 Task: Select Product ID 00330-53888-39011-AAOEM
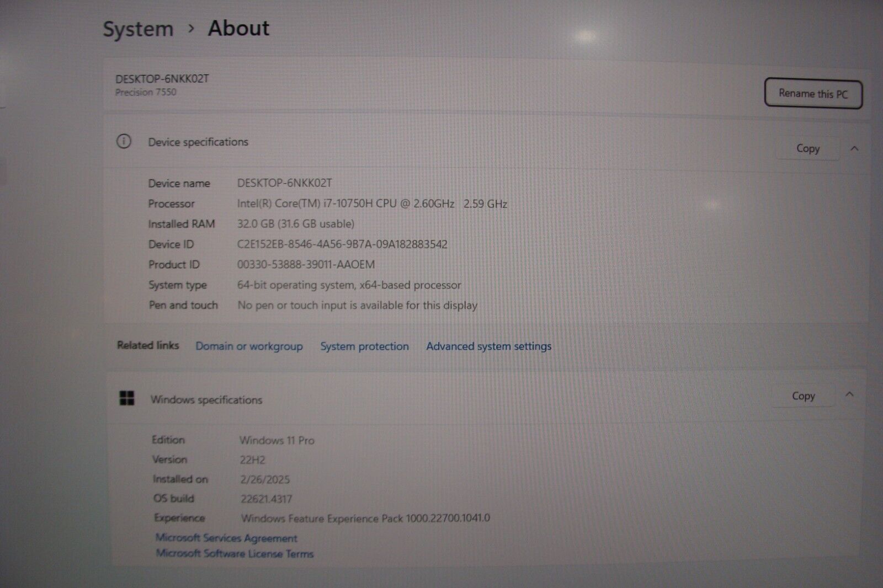306,264
